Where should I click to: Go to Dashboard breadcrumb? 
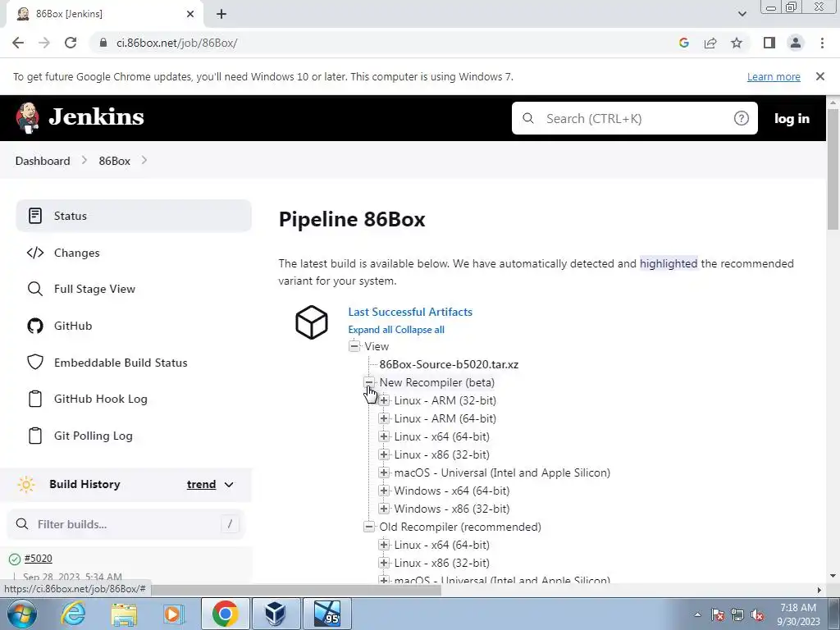pyautogui.click(x=43, y=161)
